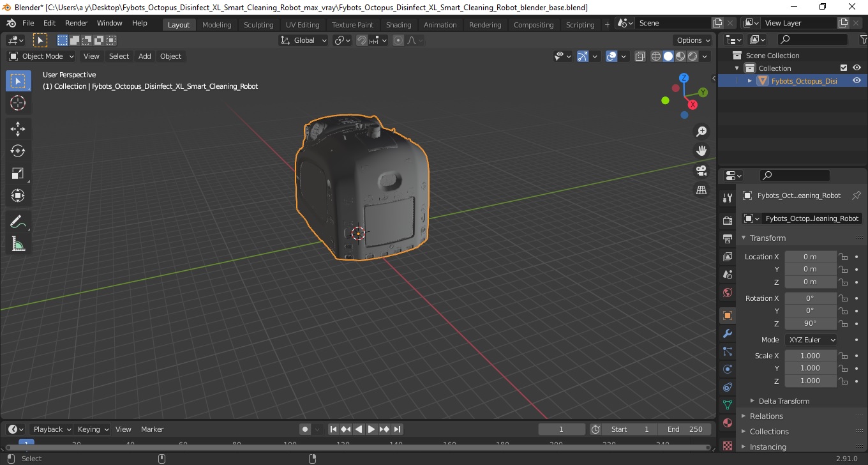This screenshot has width=868, height=465.
Task: Click the current frame number field
Action: coord(562,429)
